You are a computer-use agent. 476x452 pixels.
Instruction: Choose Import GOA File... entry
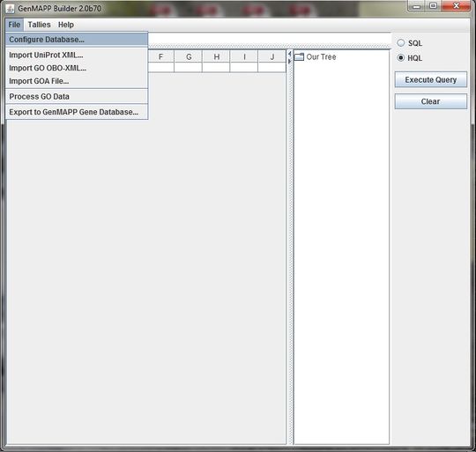click(77, 81)
